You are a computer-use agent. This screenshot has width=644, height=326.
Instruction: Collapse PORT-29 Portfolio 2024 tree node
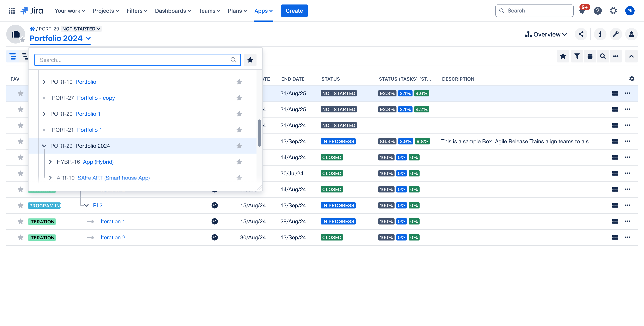44,146
